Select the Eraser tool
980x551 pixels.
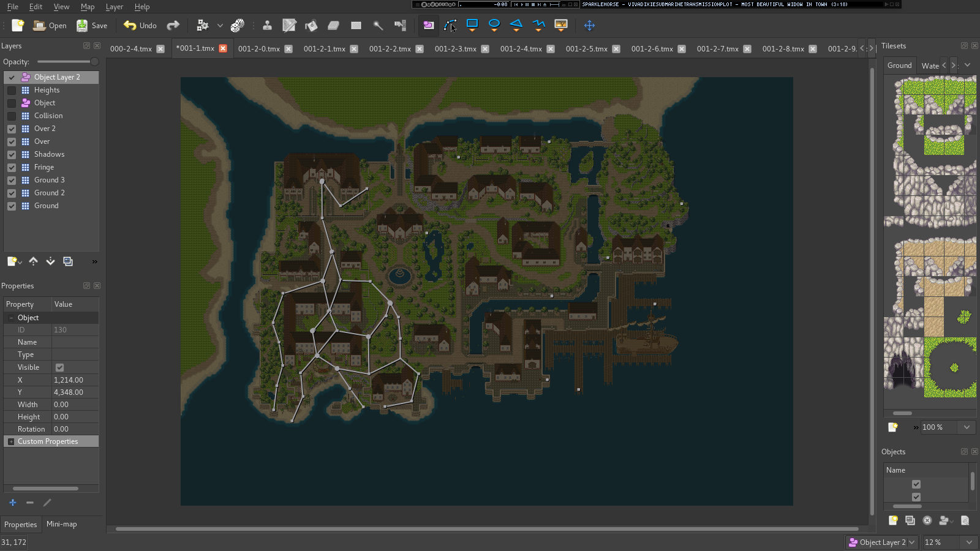[333, 25]
